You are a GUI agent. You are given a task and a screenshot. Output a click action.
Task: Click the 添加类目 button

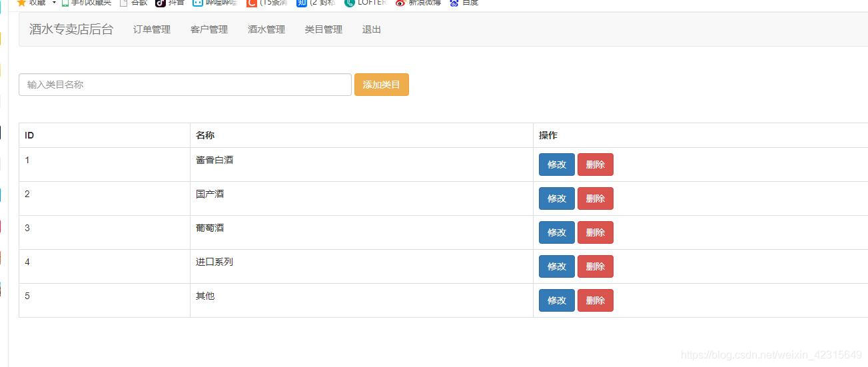(x=382, y=85)
